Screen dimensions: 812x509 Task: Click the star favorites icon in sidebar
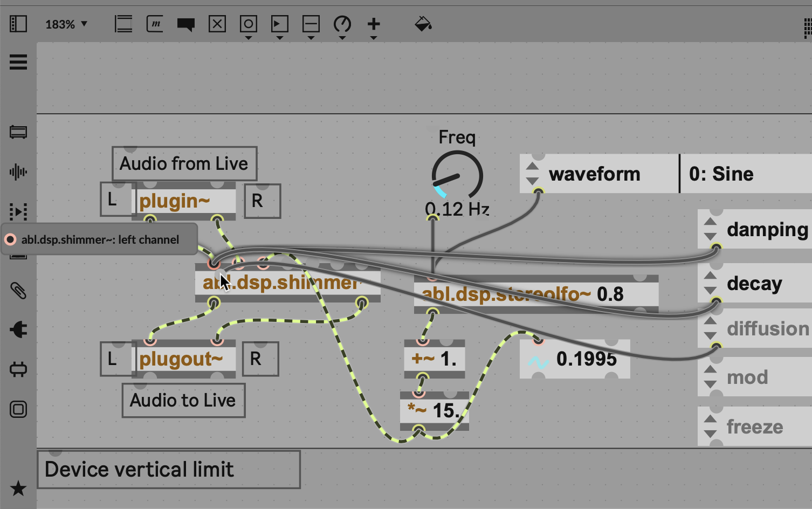pos(18,488)
